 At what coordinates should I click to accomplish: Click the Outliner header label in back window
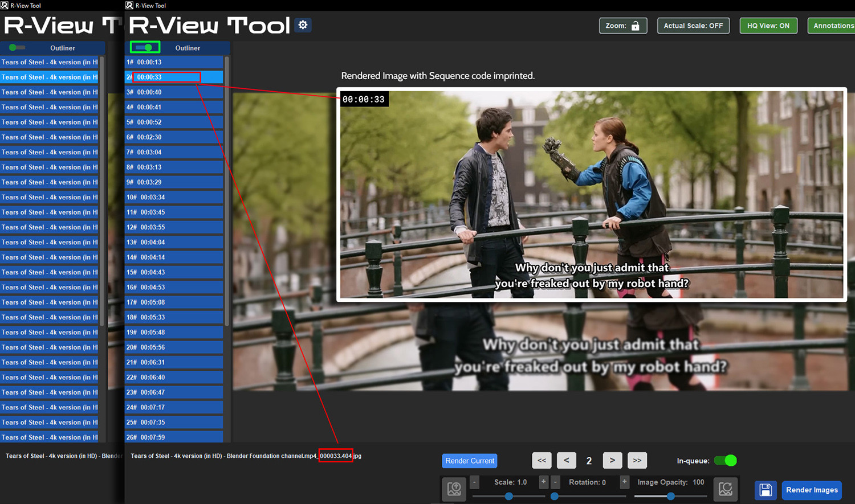(63, 48)
